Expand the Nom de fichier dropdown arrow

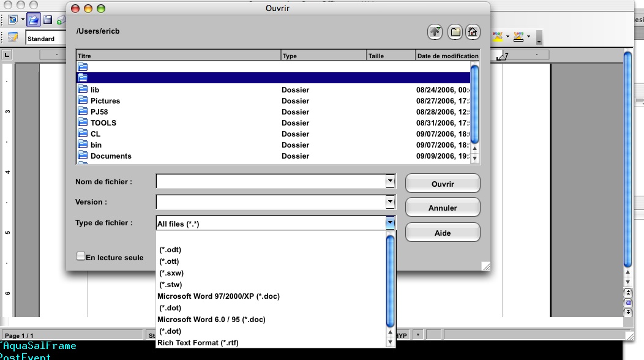coord(390,181)
